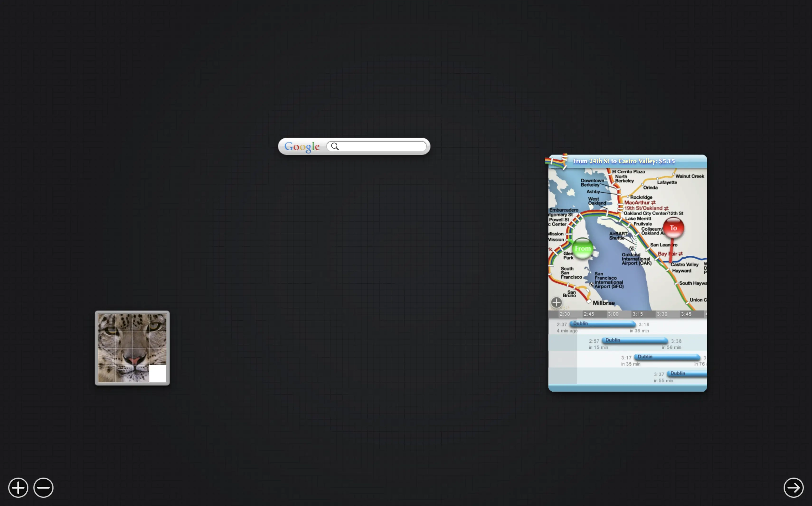Click the magnifier icon in Google widget

click(x=335, y=146)
